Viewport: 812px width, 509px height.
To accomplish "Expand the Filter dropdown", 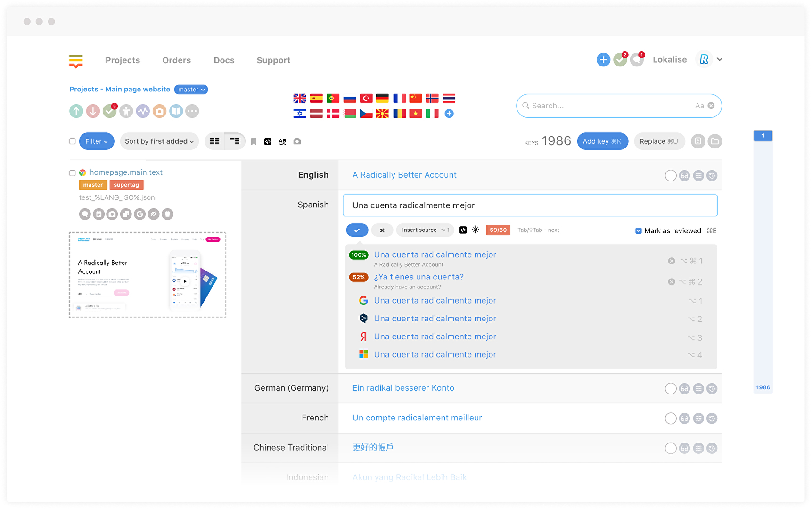I will [x=97, y=141].
